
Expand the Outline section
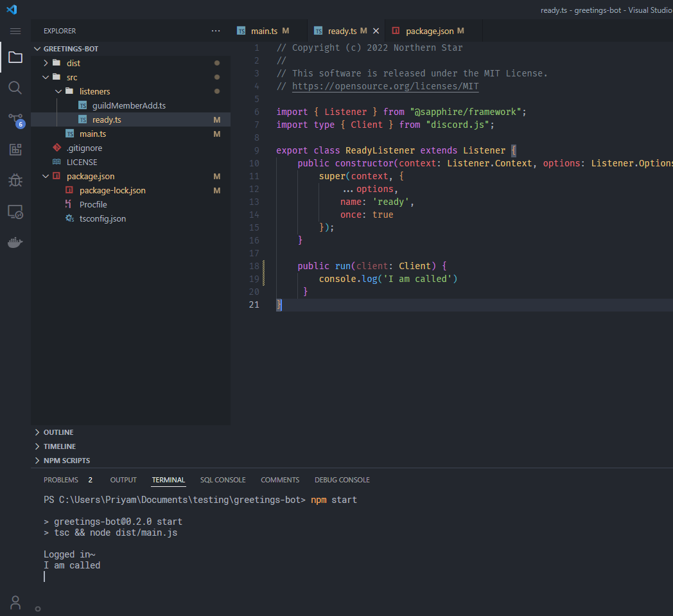coord(58,432)
